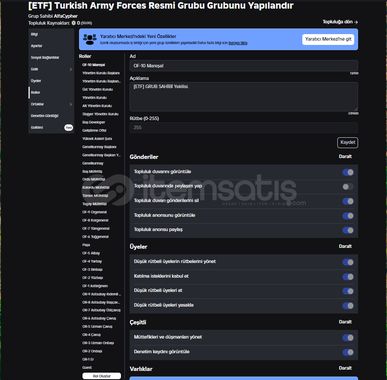387x380 pixels.
Task: Select the Geliştirme Ofisi role
Action: [x=94, y=130]
